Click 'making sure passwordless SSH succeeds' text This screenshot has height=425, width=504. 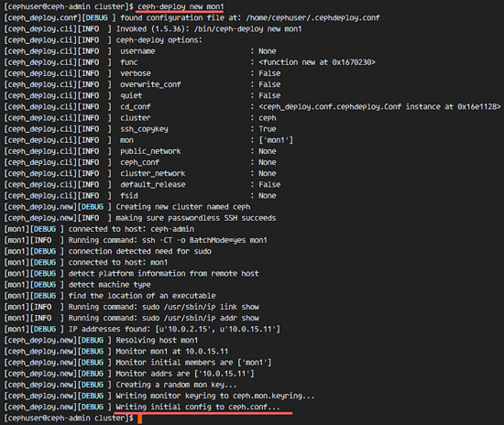point(196,218)
